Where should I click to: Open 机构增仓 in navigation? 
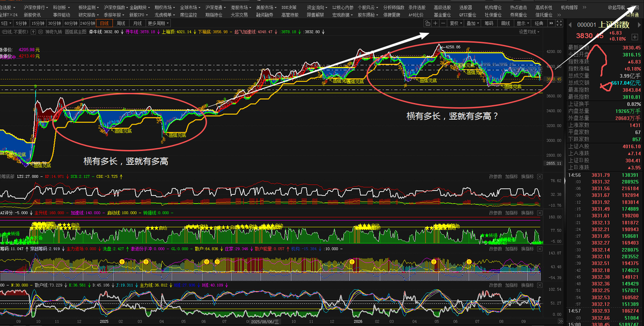tap(493, 8)
